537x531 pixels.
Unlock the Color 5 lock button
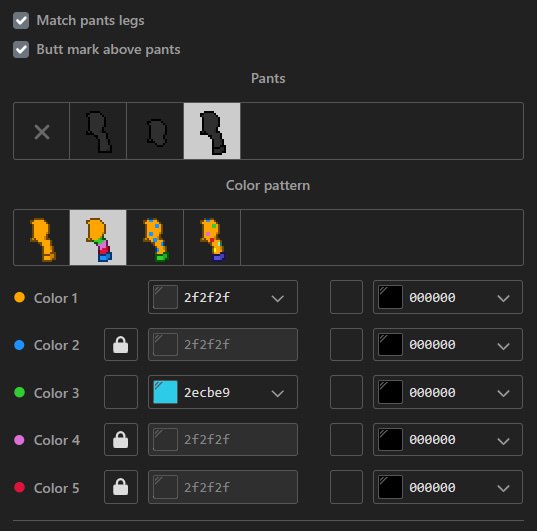click(x=121, y=487)
